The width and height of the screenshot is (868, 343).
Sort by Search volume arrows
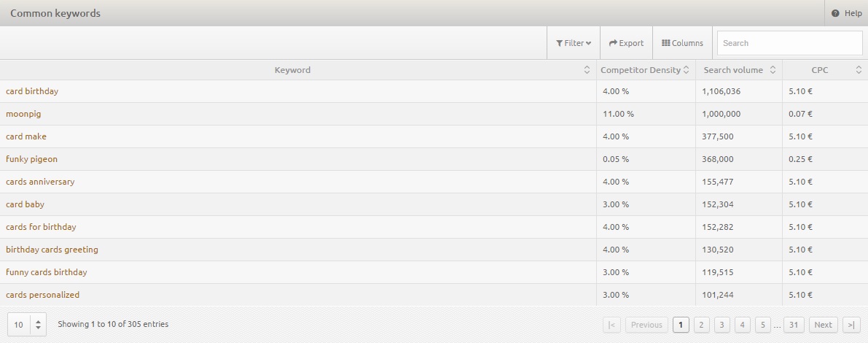click(773, 70)
